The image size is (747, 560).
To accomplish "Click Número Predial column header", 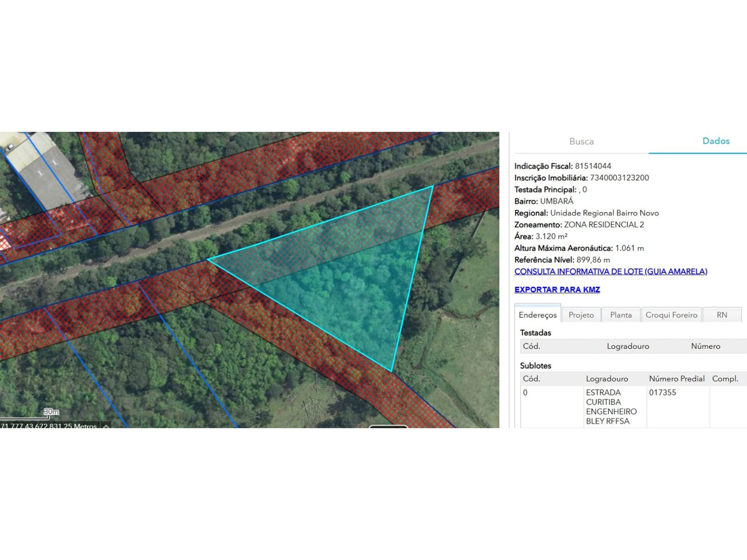I will (x=677, y=379).
